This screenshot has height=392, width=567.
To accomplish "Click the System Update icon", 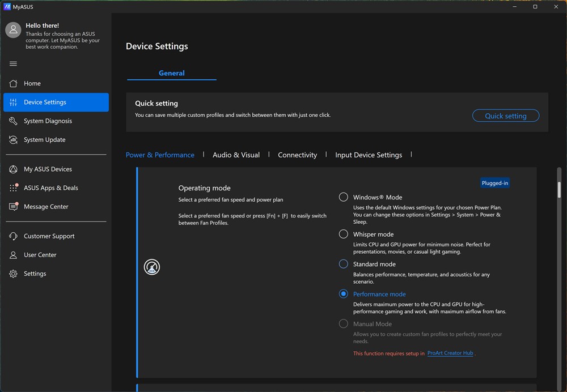I will (x=13, y=139).
